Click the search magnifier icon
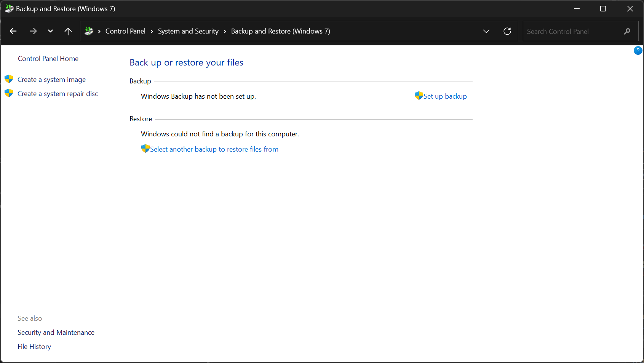Screen dimensions: 644x363 [626, 31]
